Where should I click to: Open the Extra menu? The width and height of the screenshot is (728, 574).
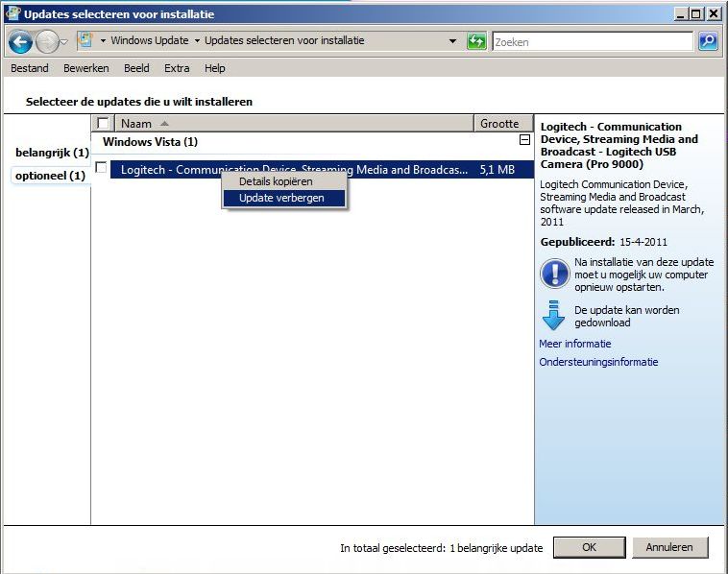pos(177,68)
